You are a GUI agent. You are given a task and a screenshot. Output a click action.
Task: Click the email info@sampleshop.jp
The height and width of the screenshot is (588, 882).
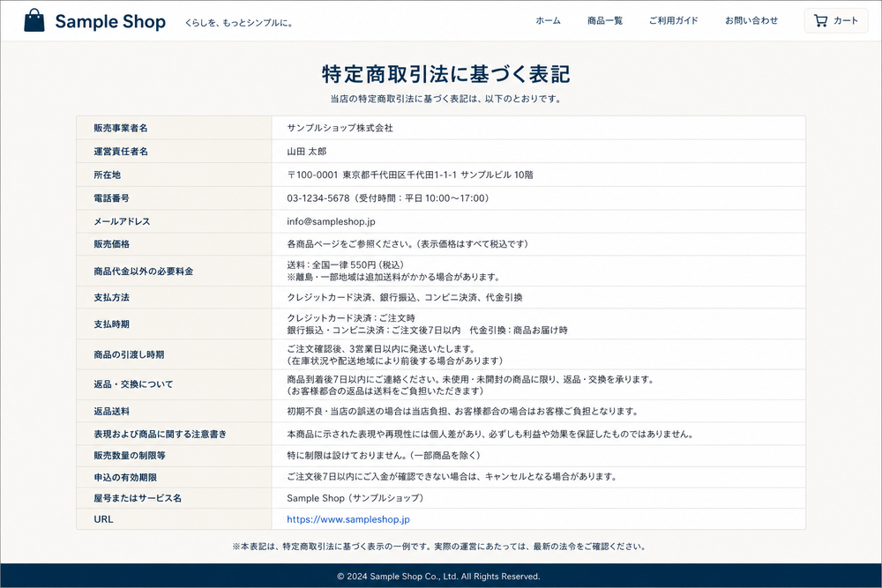click(x=331, y=221)
